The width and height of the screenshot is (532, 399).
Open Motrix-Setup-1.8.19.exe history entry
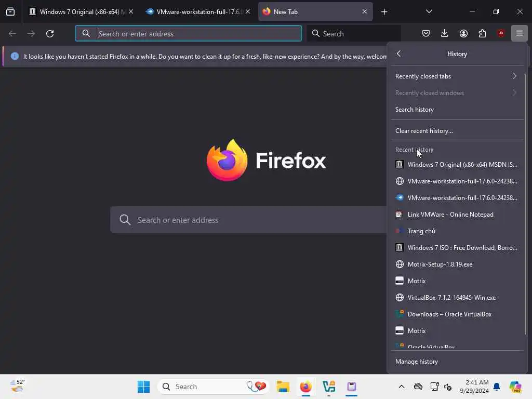457,264
